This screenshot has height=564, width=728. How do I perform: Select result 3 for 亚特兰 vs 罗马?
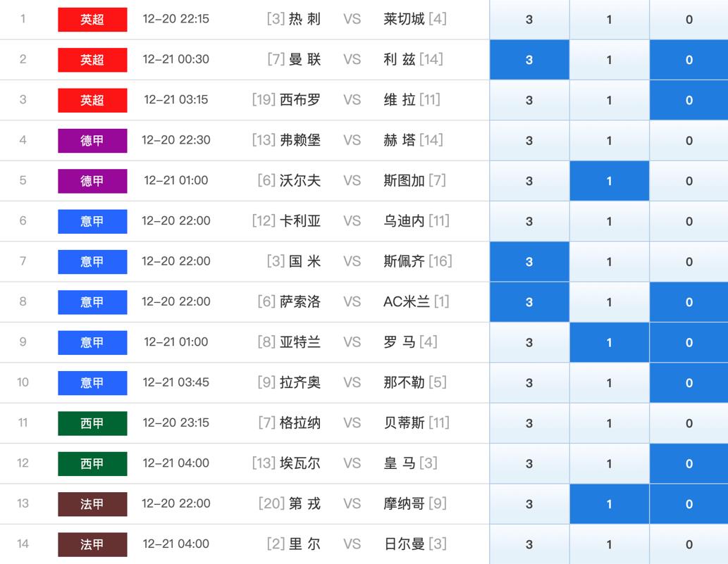[529, 342]
